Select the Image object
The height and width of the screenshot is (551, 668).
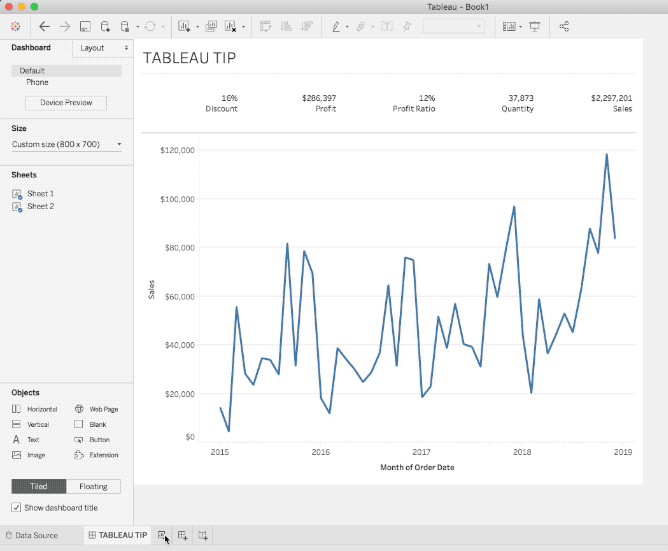[29, 455]
